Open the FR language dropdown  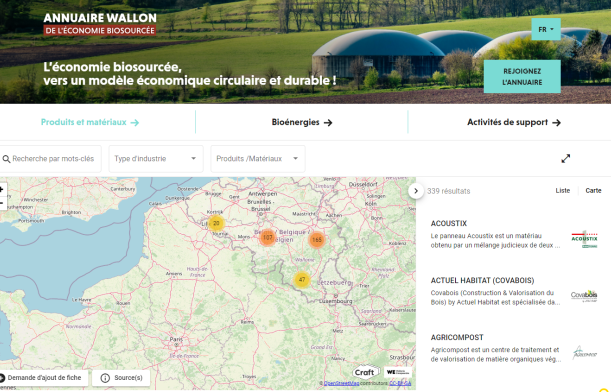tap(546, 29)
